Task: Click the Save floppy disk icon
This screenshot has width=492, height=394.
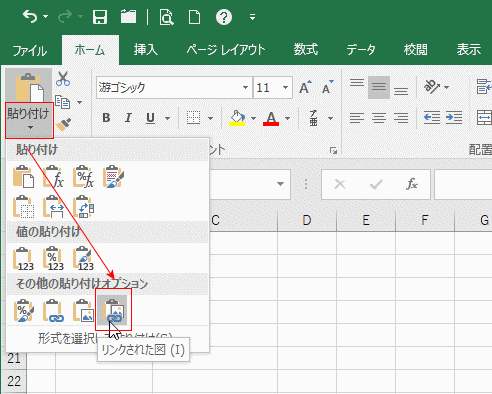Action: pyautogui.click(x=100, y=17)
